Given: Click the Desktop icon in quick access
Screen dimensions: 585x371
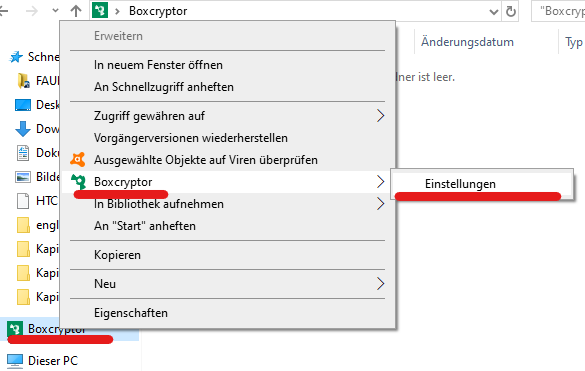Looking at the screenshot, I should click(x=23, y=105).
